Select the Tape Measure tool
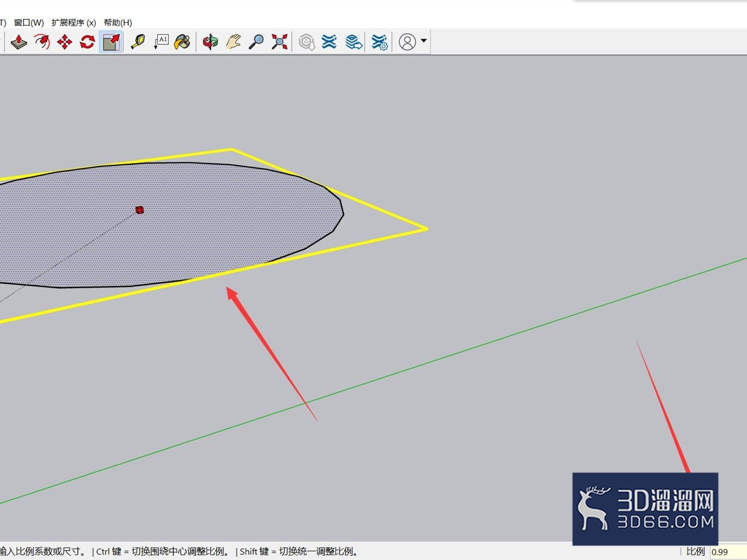Viewport: 747px width, 560px height. click(138, 42)
